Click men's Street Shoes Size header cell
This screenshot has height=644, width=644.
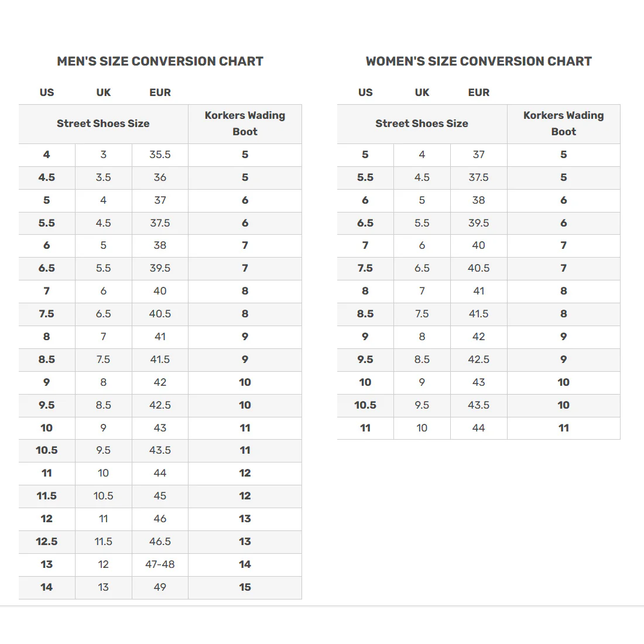[104, 124]
